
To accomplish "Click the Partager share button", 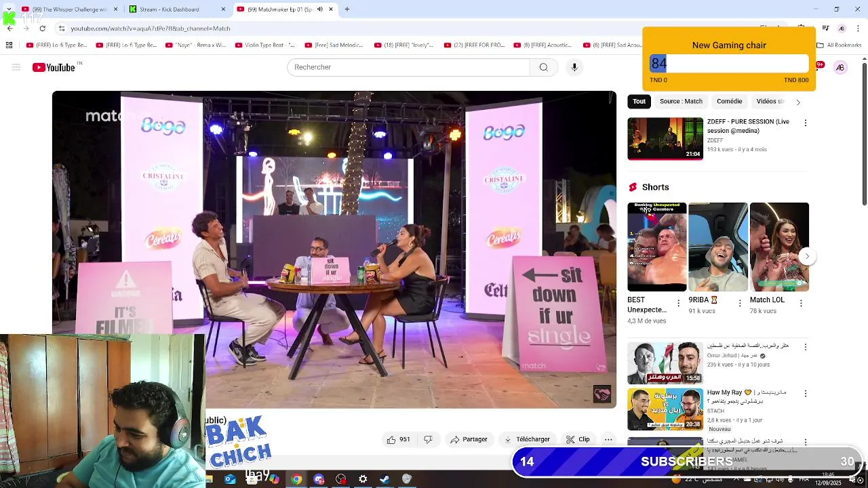I will pos(469,439).
